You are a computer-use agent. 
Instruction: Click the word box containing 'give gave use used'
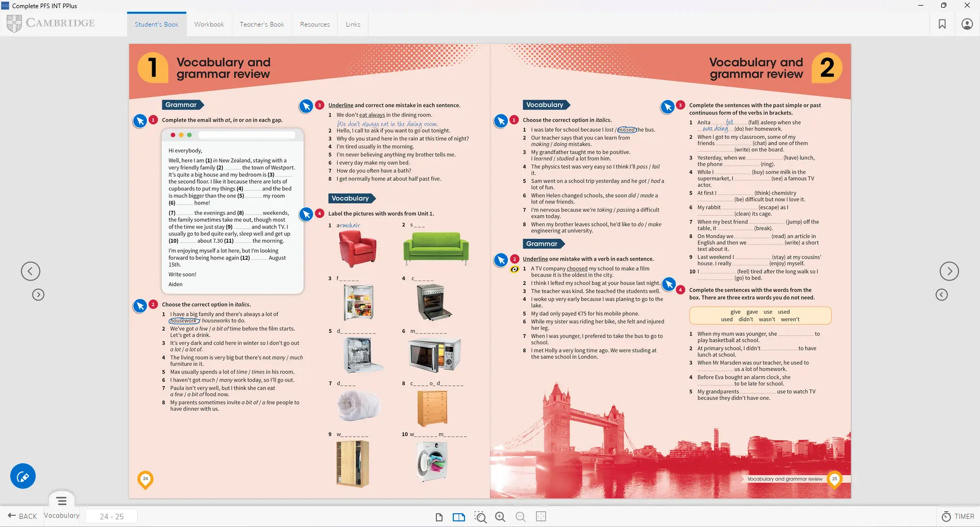pos(760,316)
